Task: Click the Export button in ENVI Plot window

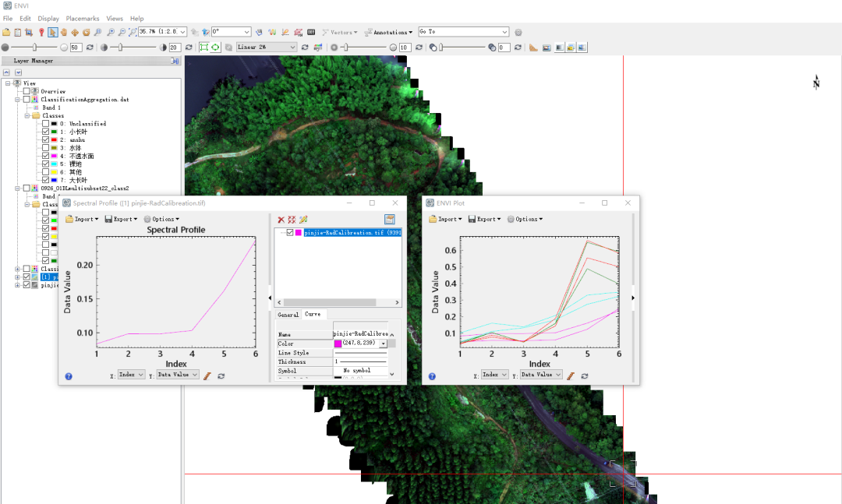Action: [x=483, y=219]
